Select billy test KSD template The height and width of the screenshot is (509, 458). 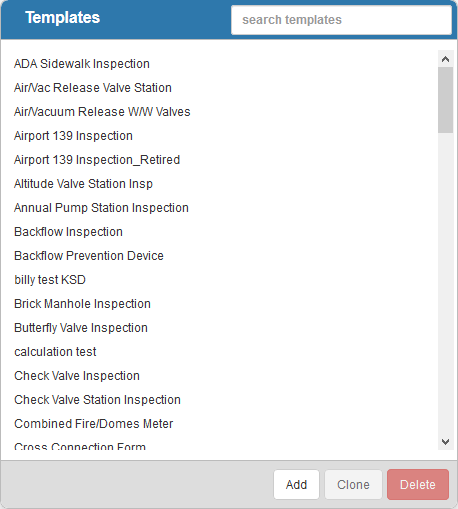click(x=50, y=280)
